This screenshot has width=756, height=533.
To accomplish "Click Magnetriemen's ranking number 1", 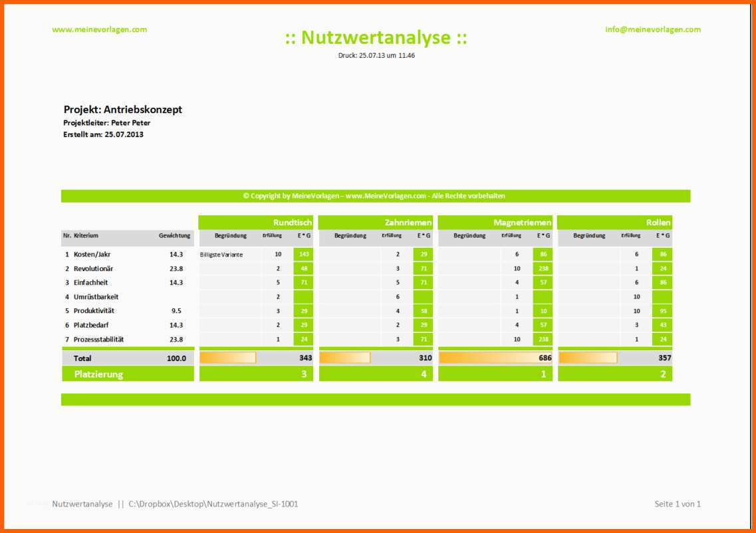I will [x=543, y=374].
